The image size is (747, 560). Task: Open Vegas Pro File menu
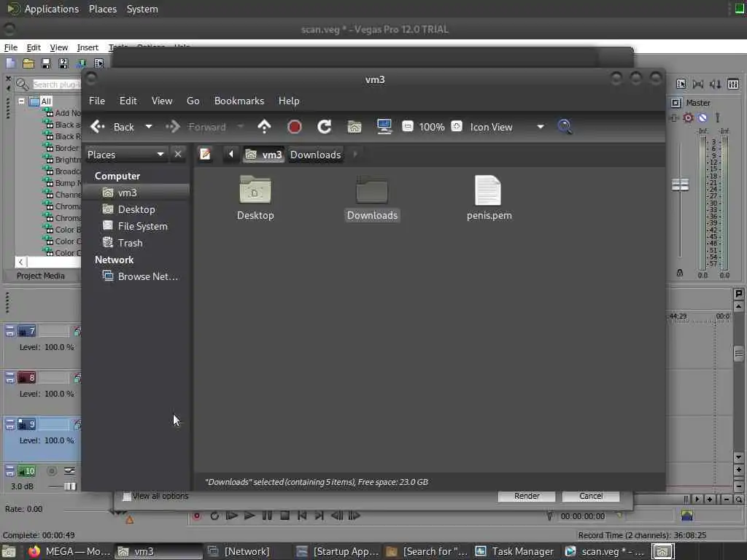[x=10, y=47]
